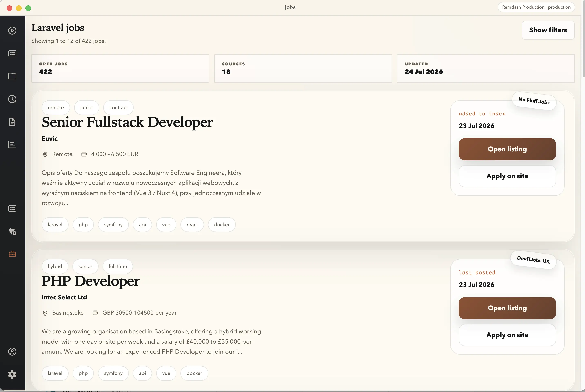Viewport: 585px width, 392px height.
Task: Open the settings gear sidebar icon
Action: coord(12,374)
